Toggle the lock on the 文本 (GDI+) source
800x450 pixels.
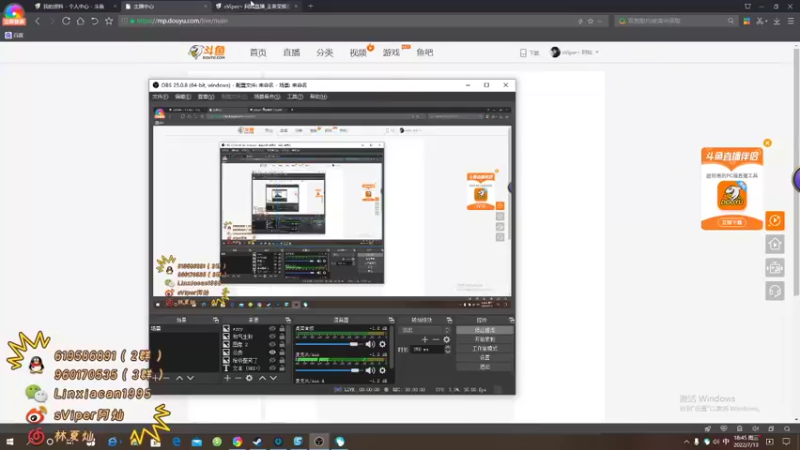282,368
